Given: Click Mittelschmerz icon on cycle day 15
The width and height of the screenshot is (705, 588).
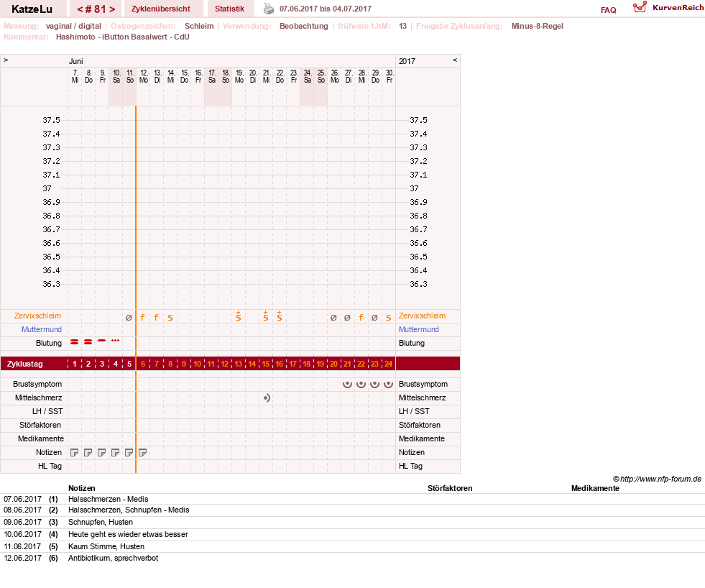Looking at the screenshot, I should 267,398.
